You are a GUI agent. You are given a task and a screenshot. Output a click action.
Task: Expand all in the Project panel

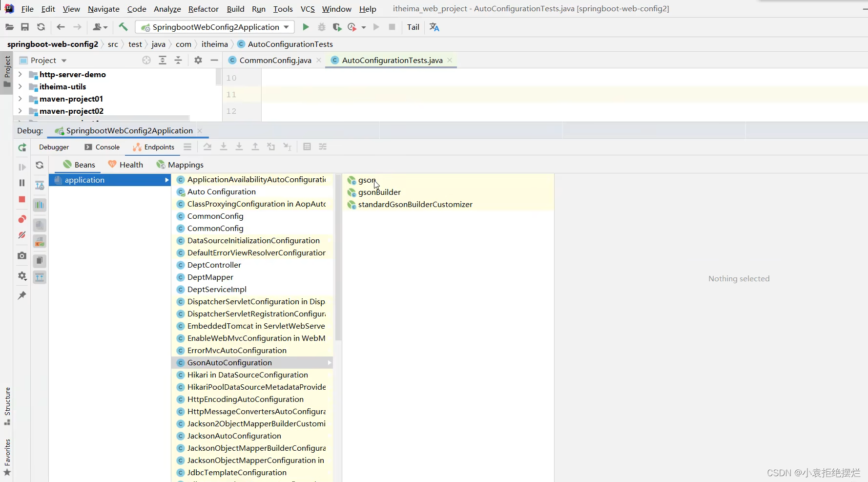163,60
